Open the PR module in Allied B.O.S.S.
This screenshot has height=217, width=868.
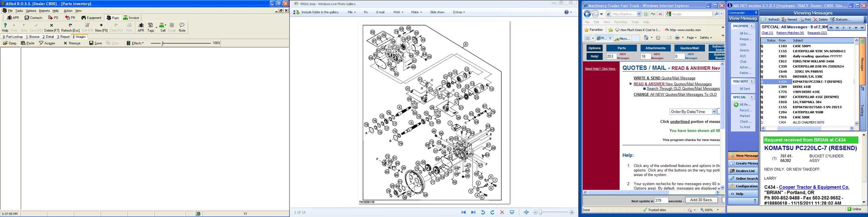70,18
